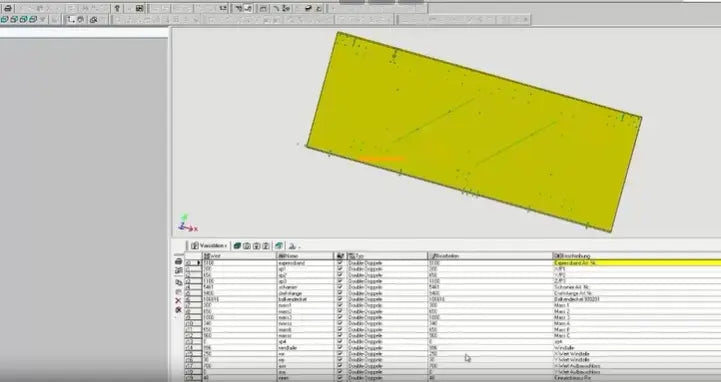The height and width of the screenshot is (382, 721).
Task: Toggle checkbox in the Mass 2 row
Action: [340, 311]
